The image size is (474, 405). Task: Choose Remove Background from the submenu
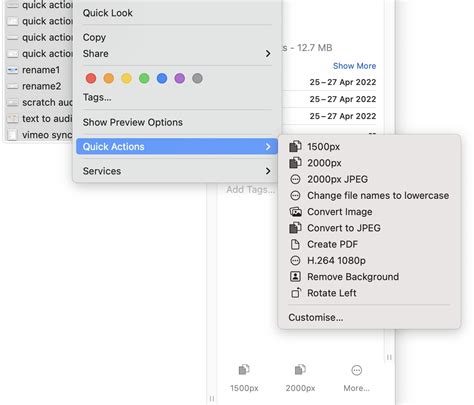pos(369,277)
